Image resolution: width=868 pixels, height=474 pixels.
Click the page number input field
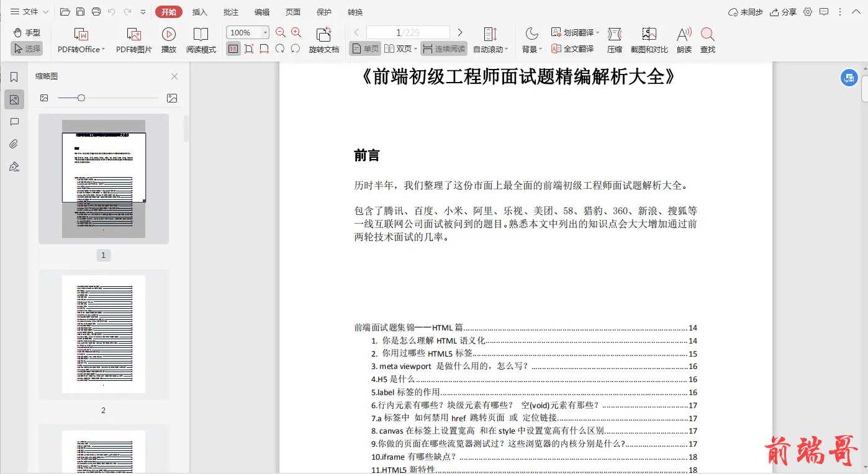coord(408,32)
